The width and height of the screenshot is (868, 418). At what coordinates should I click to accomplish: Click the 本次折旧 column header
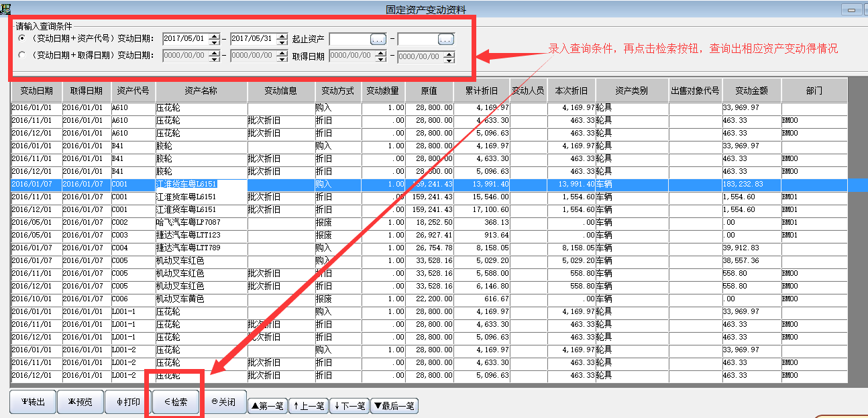pyautogui.click(x=571, y=91)
